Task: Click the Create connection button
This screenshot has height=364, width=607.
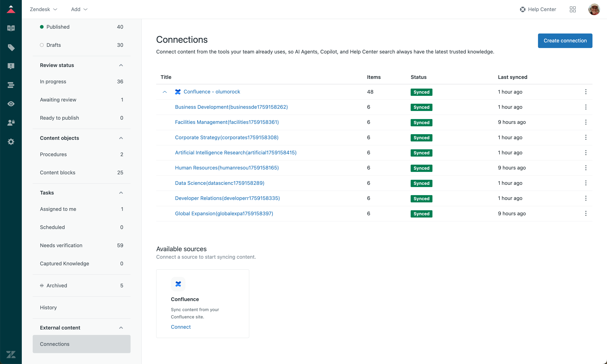Action: [565, 41]
